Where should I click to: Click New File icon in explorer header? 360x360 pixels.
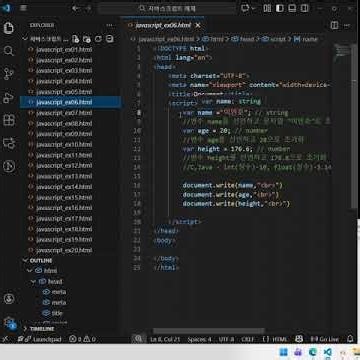(x=76, y=39)
